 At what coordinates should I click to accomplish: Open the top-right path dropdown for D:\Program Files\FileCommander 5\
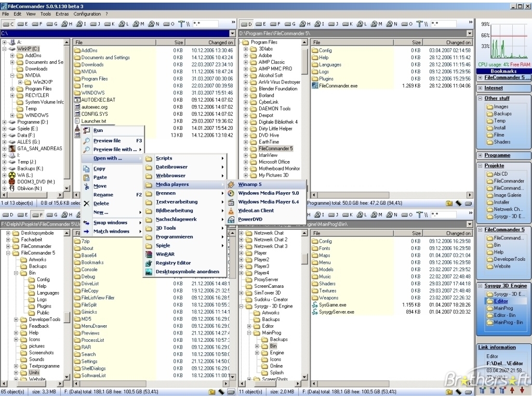470,34
